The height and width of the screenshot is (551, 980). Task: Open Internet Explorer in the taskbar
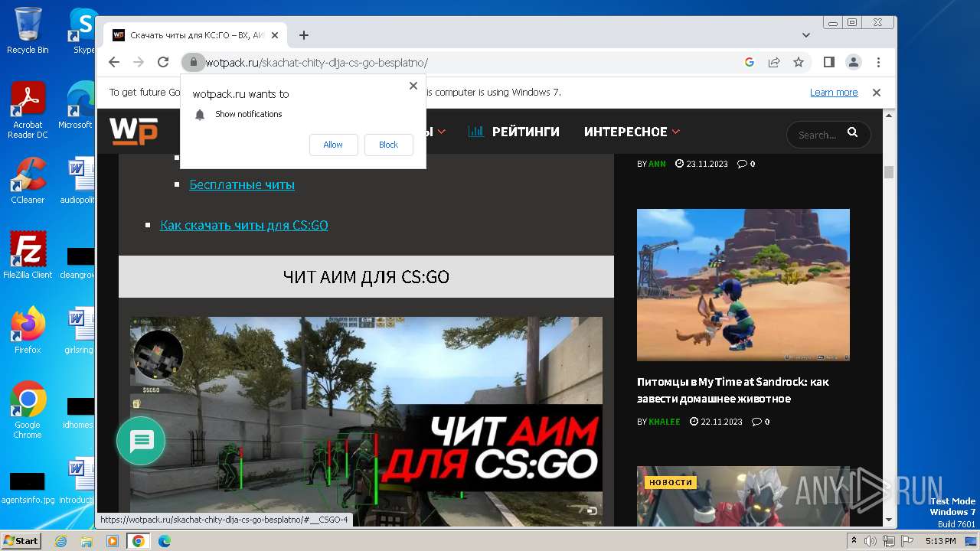[61, 541]
